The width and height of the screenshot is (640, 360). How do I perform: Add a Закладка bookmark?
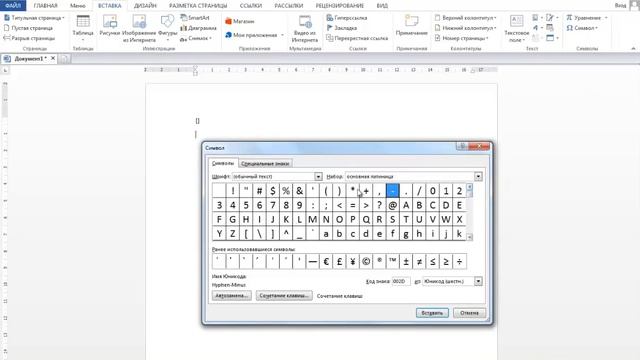[342, 28]
